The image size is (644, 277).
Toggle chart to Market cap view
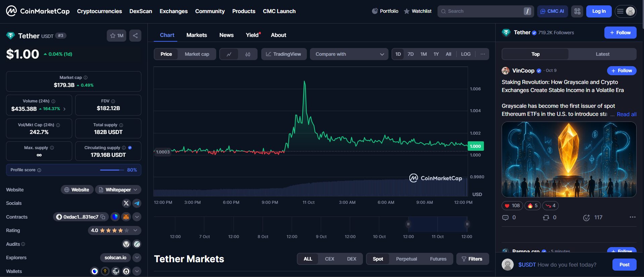[197, 54]
